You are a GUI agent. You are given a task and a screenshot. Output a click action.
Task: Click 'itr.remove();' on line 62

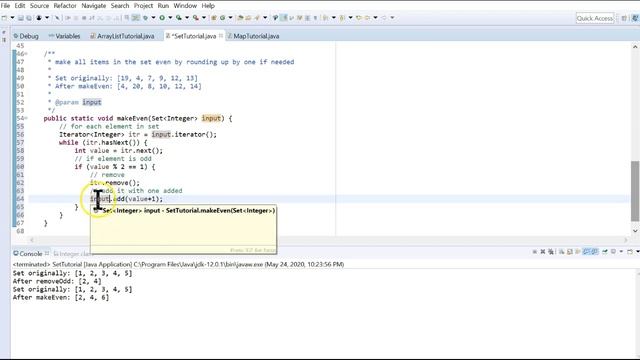pos(115,182)
